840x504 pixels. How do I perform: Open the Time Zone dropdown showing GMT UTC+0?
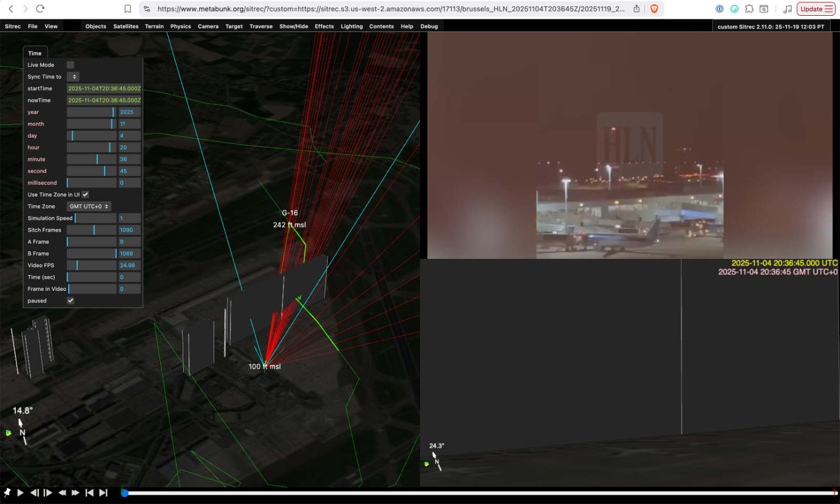point(88,206)
